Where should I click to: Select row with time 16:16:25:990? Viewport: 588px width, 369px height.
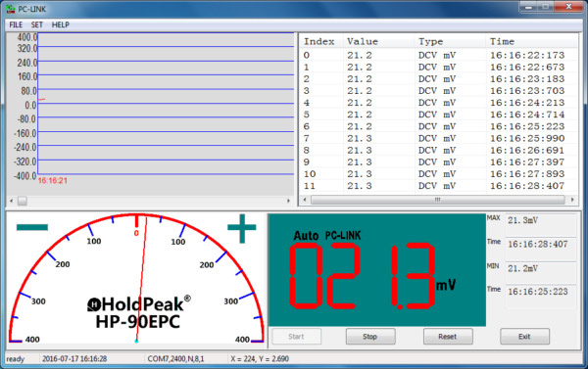pyautogui.click(x=439, y=138)
